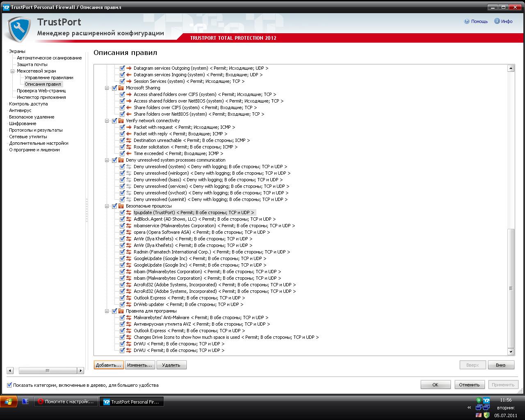Viewport: 525px width, 420px height.
Task: Open Автоматическое сканирование in the sidebar
Action: (x=49, y=58)
